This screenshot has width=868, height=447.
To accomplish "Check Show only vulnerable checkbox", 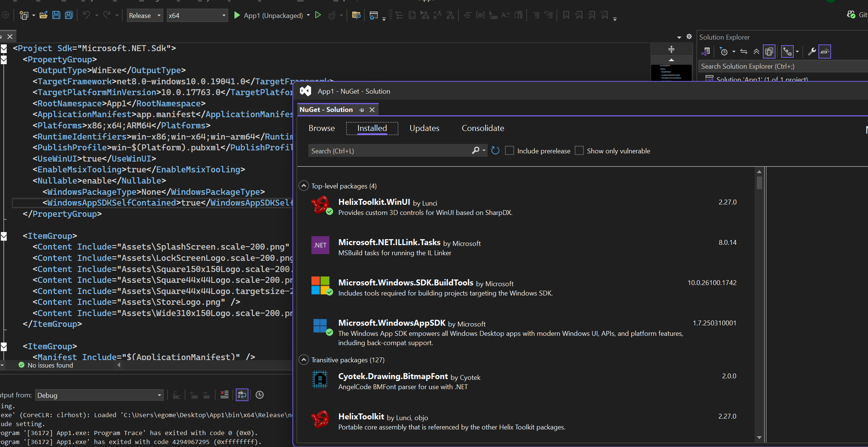I will point(579,151).
